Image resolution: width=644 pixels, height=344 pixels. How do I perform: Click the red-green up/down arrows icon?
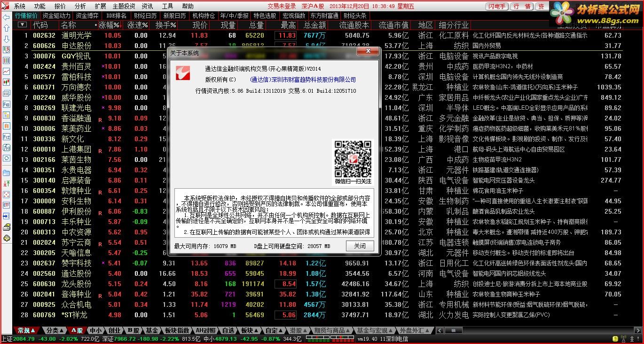pos(6,184)
